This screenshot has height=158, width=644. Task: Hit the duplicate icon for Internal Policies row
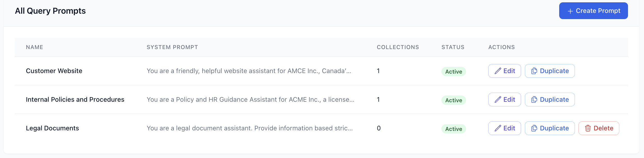pyautogui.click(x=534, y=100)
